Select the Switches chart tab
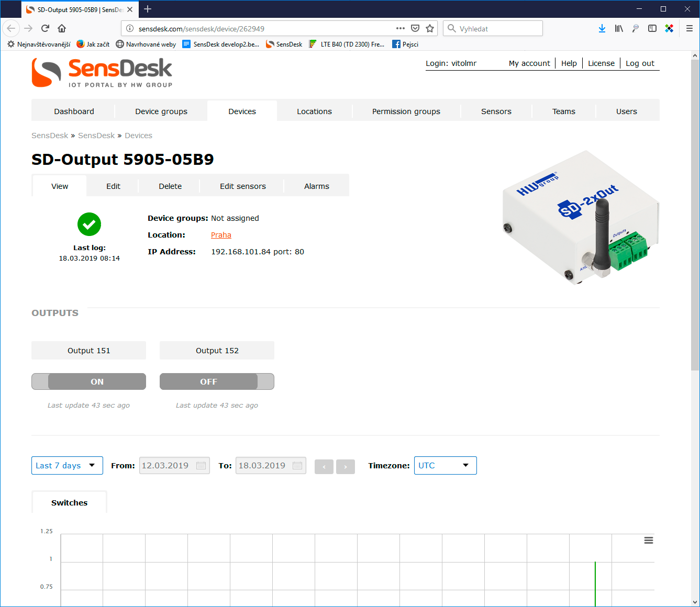 (69, 502)
